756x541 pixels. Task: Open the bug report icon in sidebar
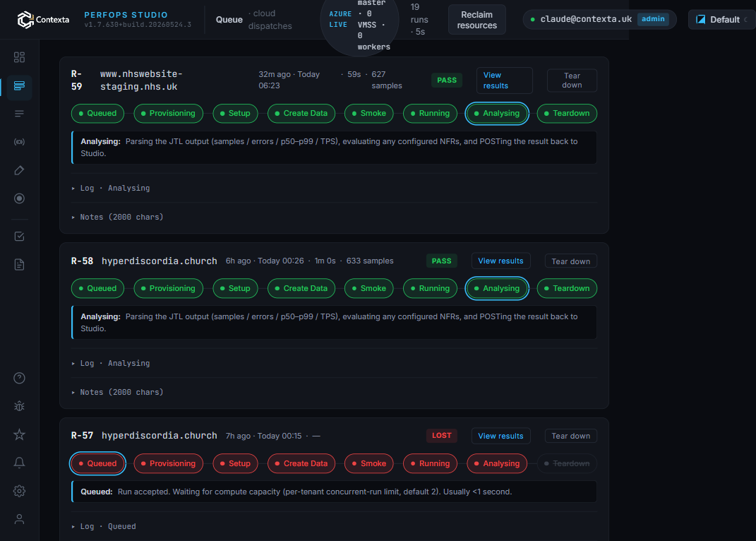[19, 406]
